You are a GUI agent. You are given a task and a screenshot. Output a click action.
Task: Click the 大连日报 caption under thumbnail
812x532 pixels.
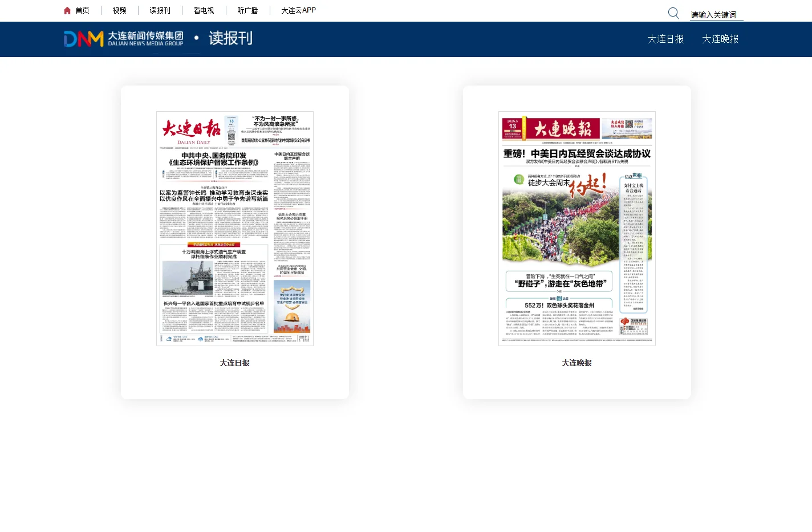(x=235, y=363)
